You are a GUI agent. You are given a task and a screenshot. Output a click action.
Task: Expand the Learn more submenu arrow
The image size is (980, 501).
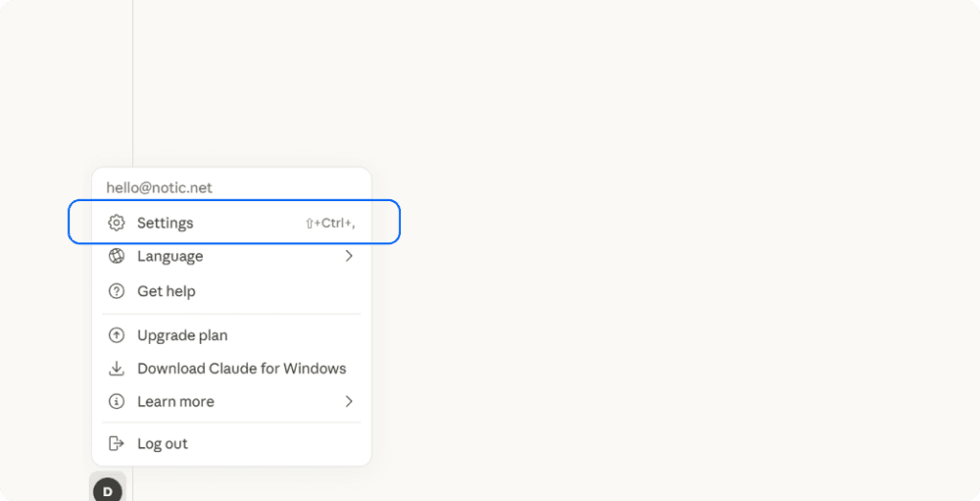348,401
